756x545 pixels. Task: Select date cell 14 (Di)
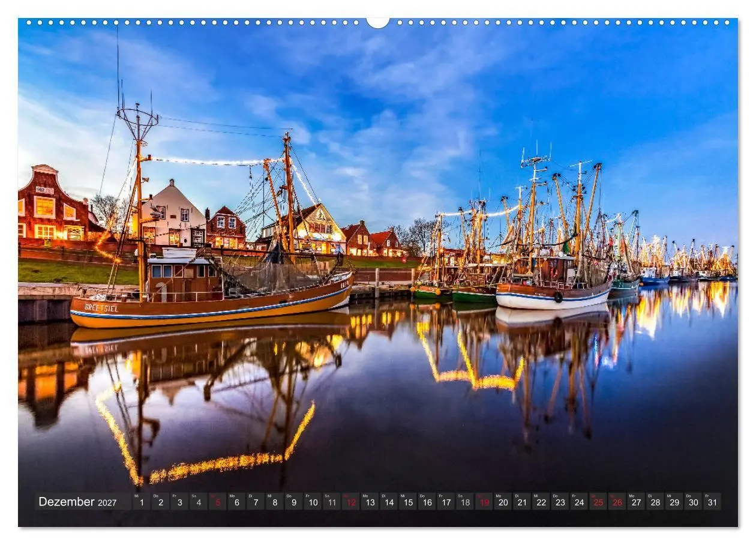[x=389, y=502]
